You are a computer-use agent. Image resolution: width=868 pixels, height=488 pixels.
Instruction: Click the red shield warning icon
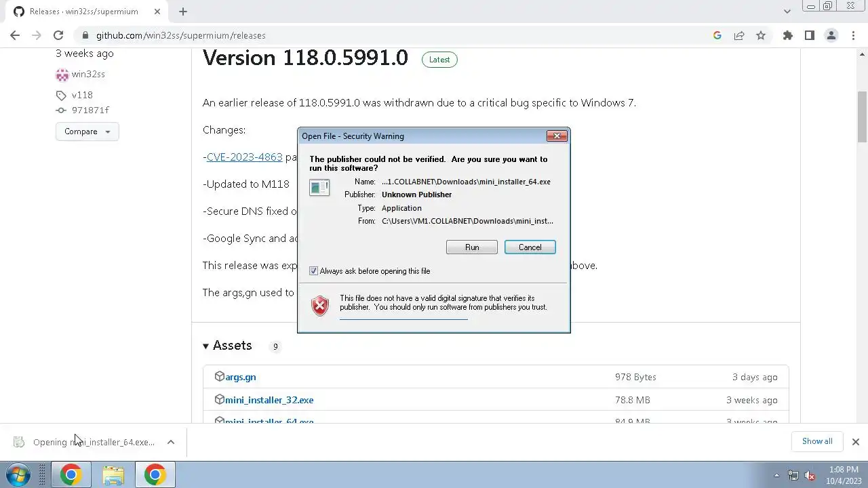pos(320,306)
